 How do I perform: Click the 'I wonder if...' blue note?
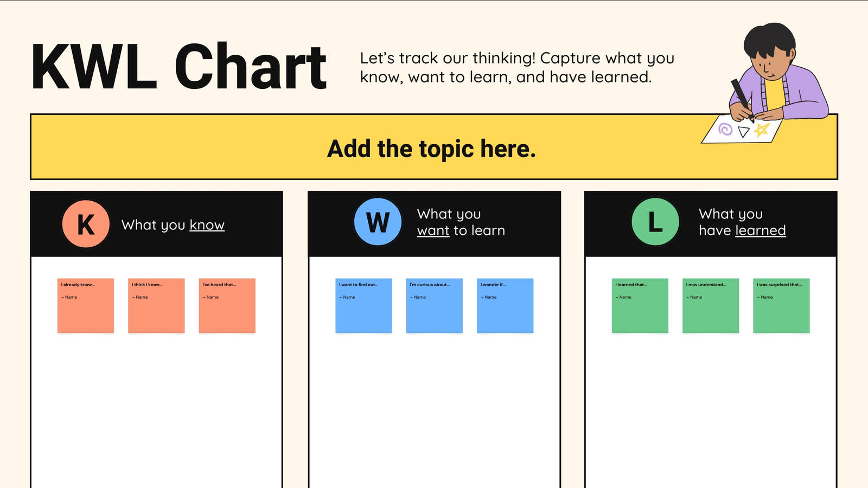click(x=505, y=306)
